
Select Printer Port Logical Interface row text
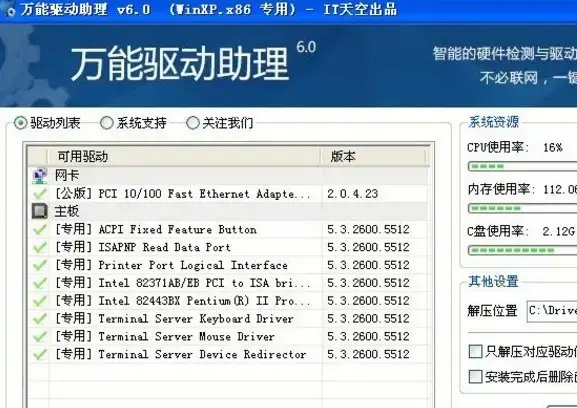point(171,265)
